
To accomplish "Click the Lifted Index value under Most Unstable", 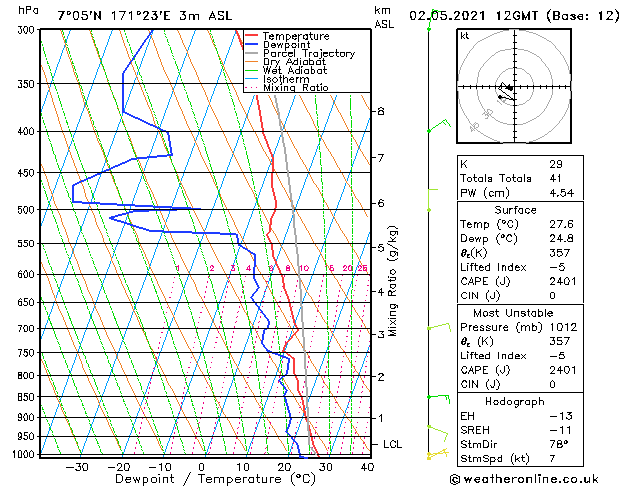I will pyautogui.click(x=557, y=356).
